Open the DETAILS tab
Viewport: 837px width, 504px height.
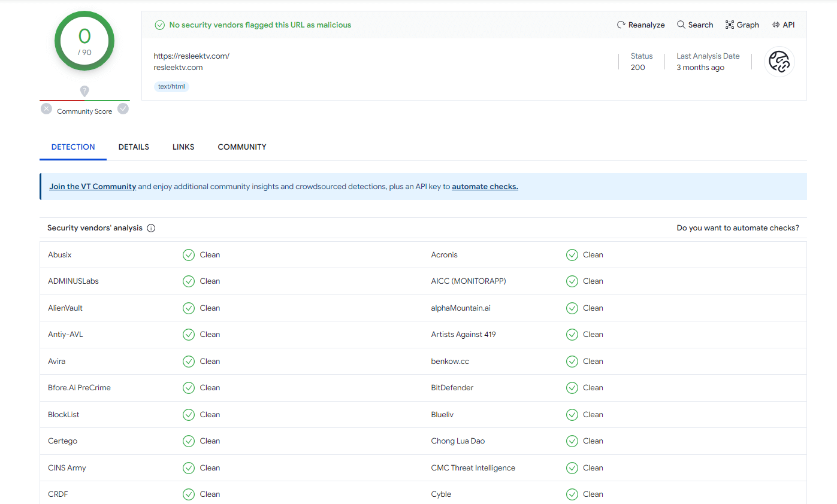134,147
